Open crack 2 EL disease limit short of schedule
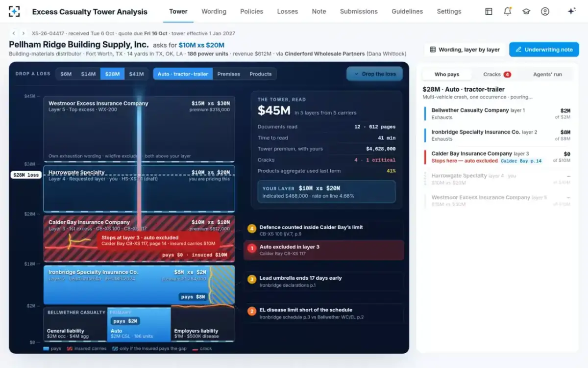588x368 pixels. (324, 313)
